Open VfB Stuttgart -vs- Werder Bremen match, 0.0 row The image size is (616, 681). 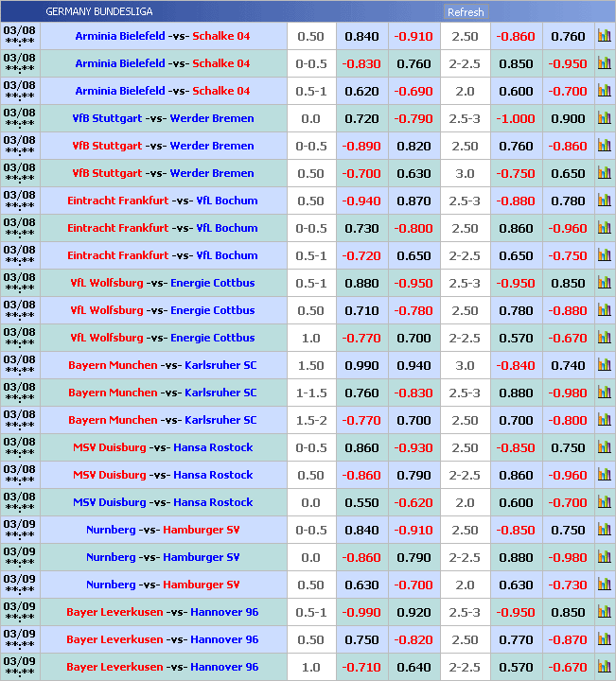point(163,118)
